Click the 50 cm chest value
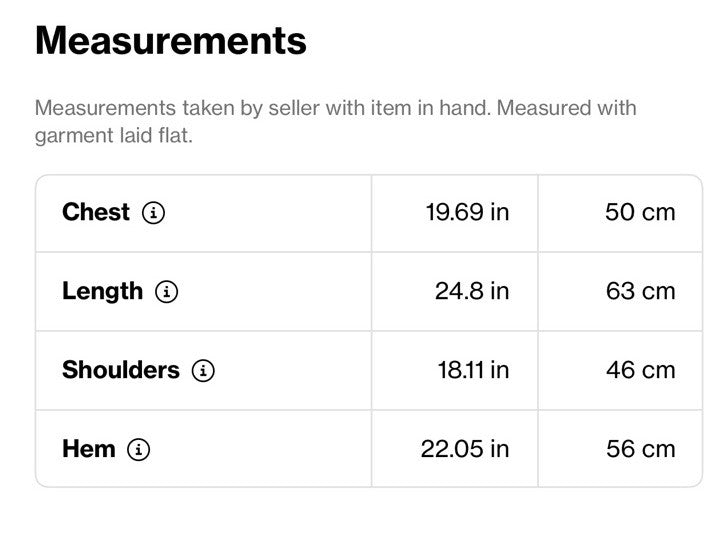Viewport: 717px width, 533px height. tap(640, 212)
